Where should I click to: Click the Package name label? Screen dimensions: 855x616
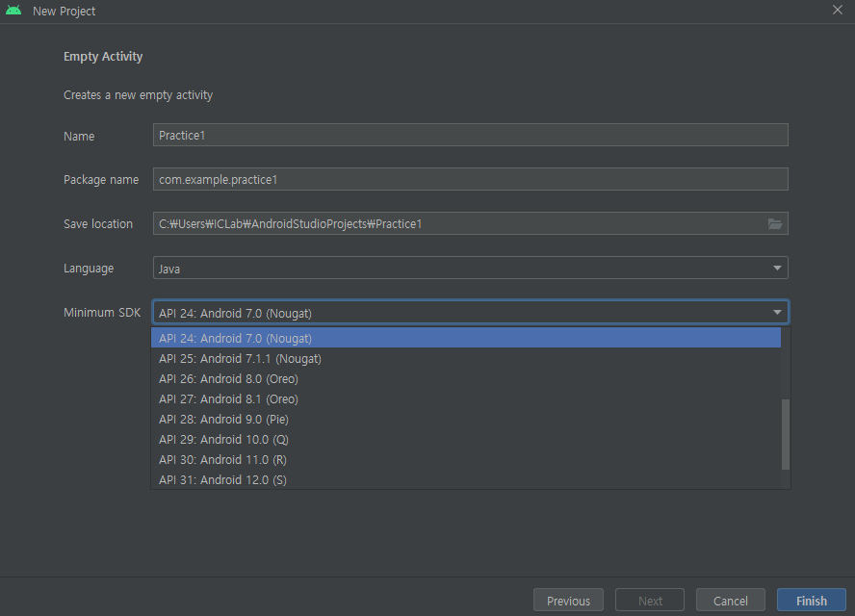101,179
